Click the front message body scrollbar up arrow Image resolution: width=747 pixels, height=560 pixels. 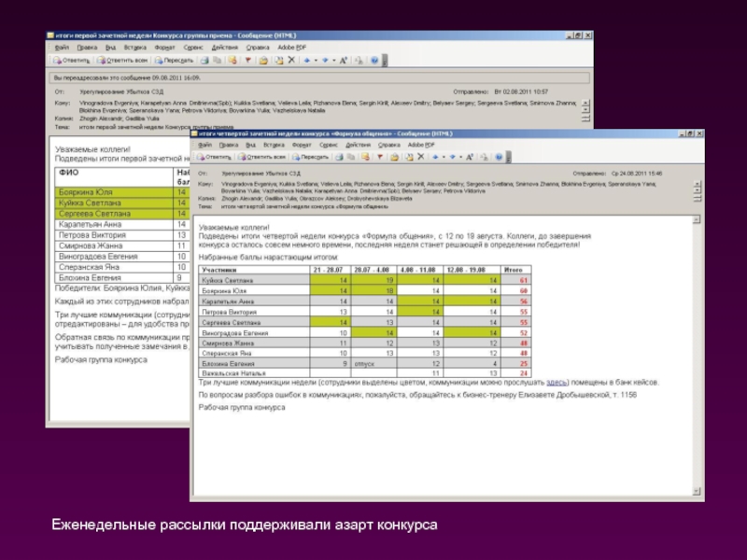pyautogui.click(x=697, y=219)
